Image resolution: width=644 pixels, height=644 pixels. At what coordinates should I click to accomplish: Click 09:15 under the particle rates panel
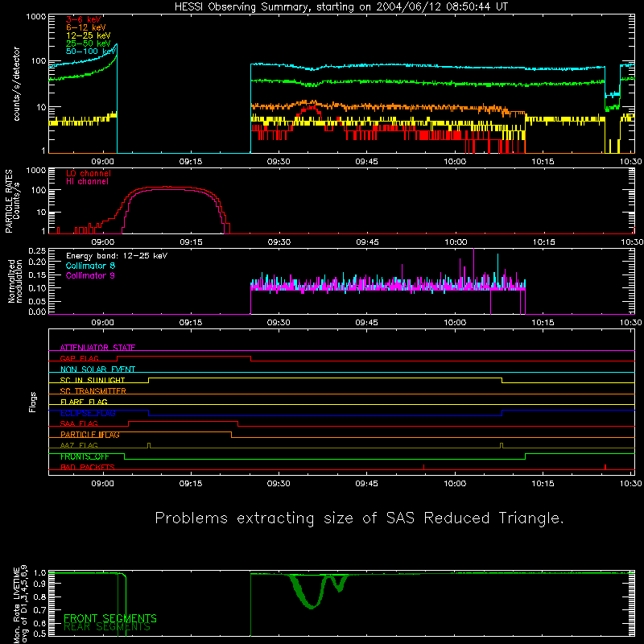point(191,242)
